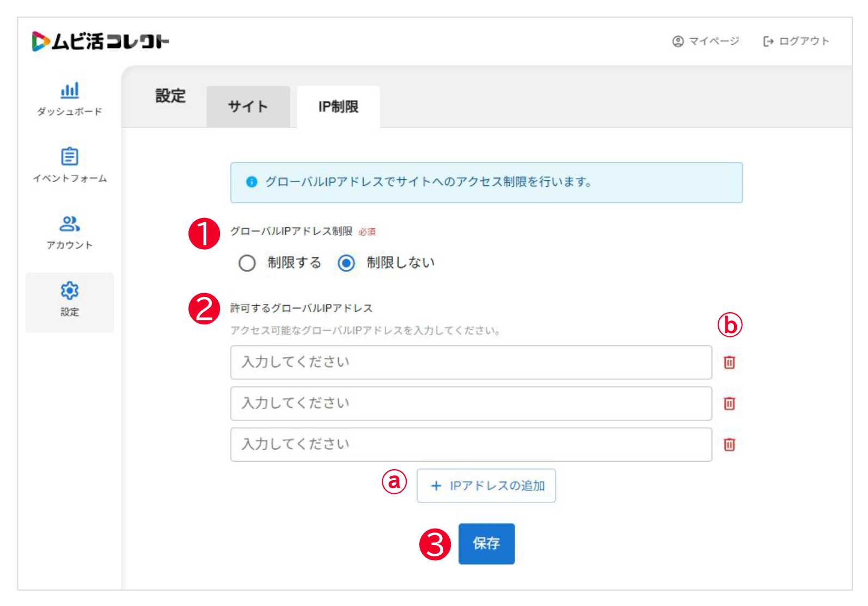Click the 許可するグローバルIPアドレス label
Image resolution: width=868 pixels, height=606 pixels.
(x=301, y=308)
